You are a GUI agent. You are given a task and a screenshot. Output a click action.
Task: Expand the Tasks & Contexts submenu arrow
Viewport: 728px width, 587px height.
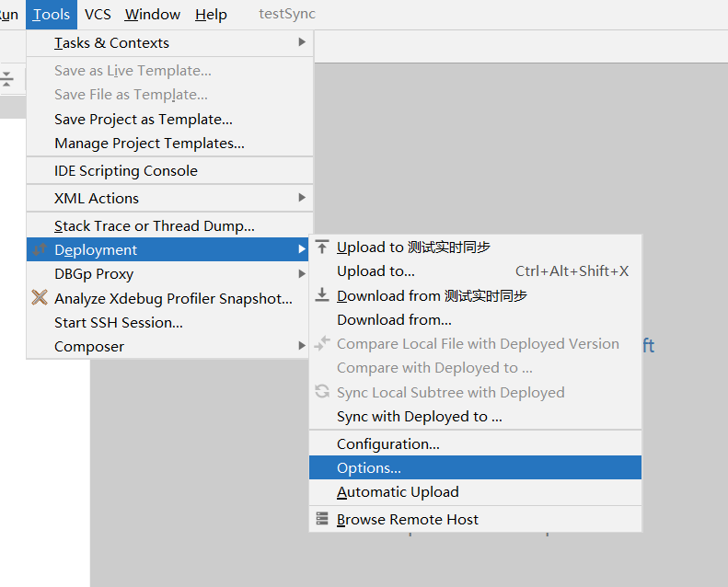tap(302, 42)
